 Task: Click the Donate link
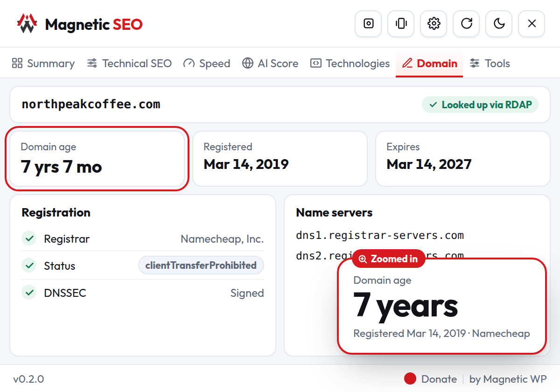439,379
